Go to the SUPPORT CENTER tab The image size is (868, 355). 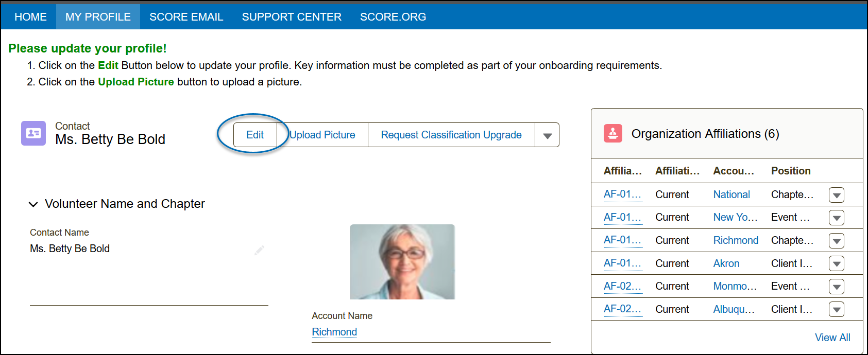292,17
